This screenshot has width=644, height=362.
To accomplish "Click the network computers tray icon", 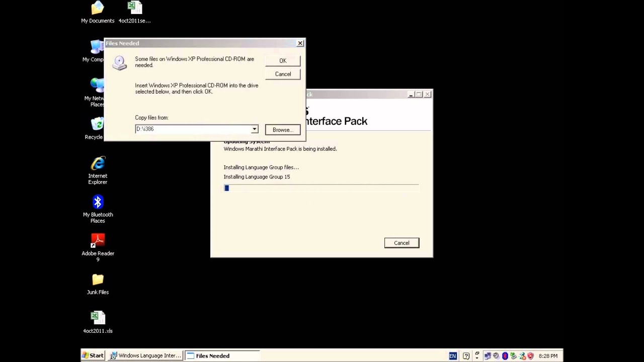I will point(488,356).
